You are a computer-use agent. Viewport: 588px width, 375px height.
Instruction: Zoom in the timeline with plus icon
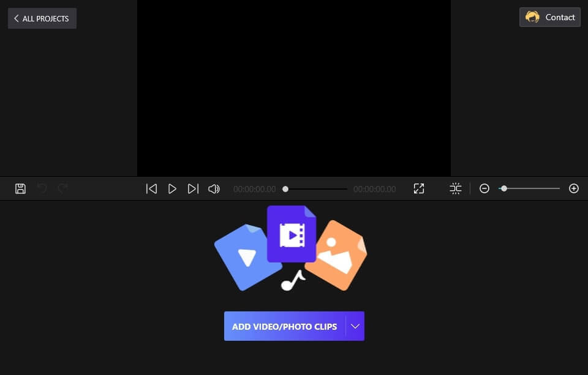point(574,188)
